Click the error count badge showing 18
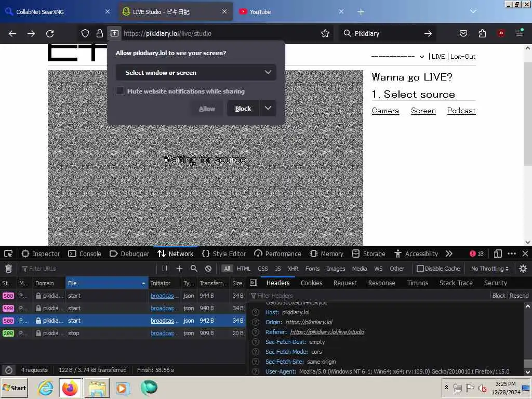Viewport: 532px width, 399px height. point(476,254)
